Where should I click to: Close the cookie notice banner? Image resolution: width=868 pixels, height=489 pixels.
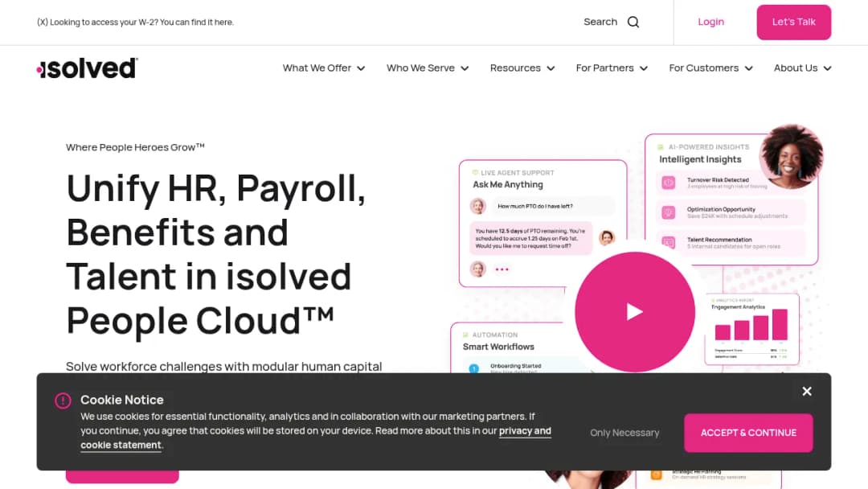point(807,392)
